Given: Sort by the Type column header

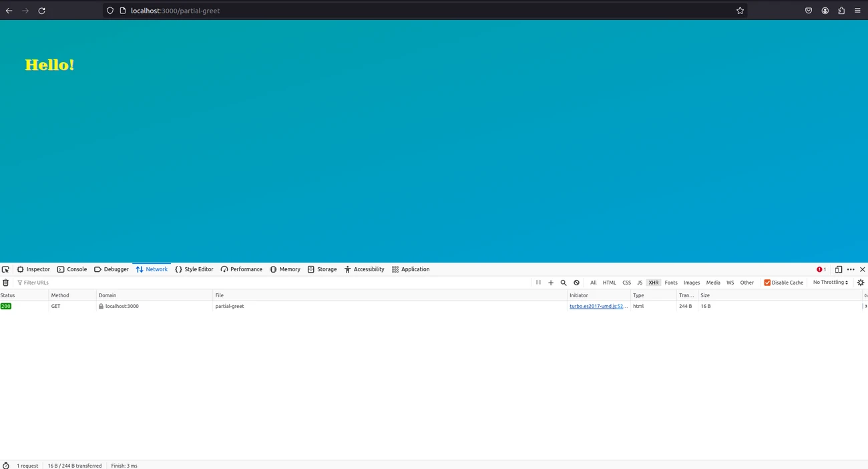Looking at the screenshot, I should click(654, 295).
